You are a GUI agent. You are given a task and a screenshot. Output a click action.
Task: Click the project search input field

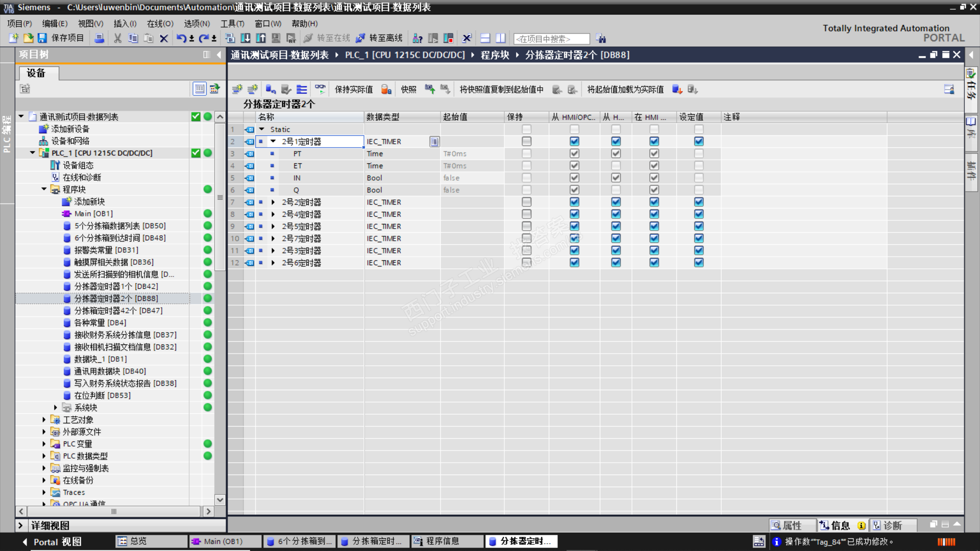tap(551, 39)
